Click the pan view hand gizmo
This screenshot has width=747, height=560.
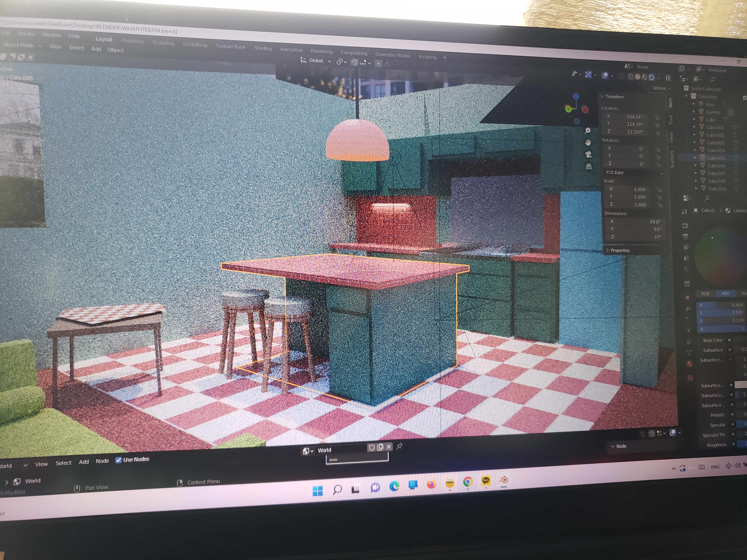coord(588,142)
